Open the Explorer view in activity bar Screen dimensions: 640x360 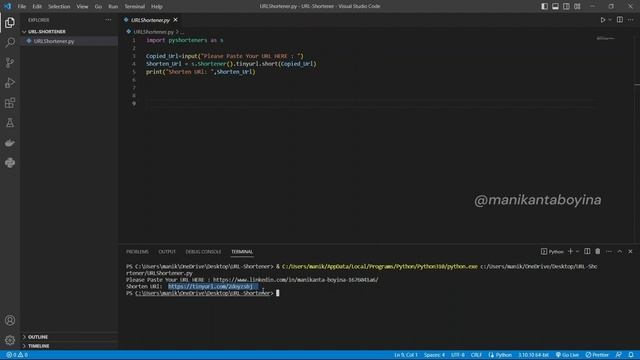(x=10, y=22)
